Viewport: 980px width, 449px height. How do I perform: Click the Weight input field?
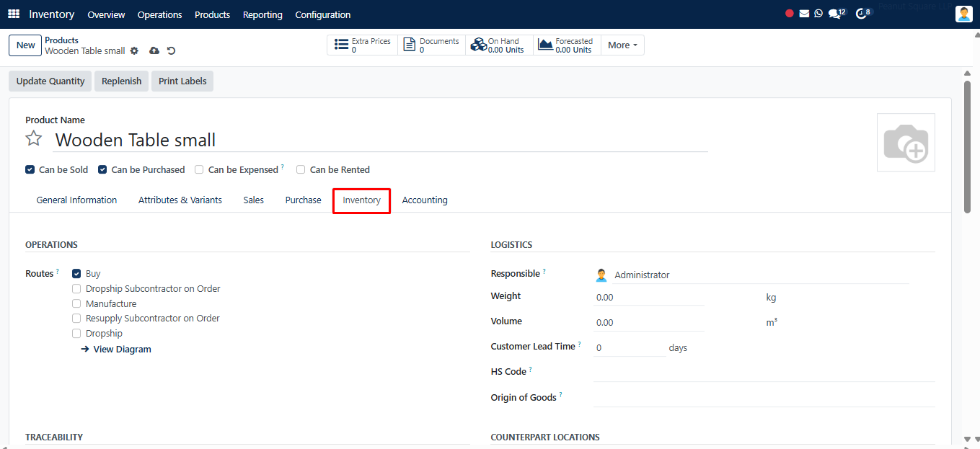click(649, 297)
